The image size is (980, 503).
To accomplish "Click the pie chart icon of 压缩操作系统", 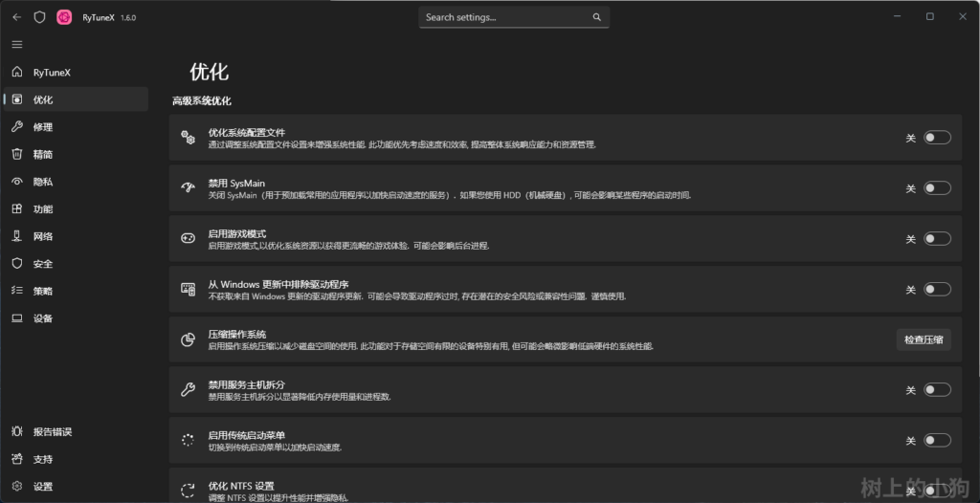I will pyautogui.click(x=189, y=339).
